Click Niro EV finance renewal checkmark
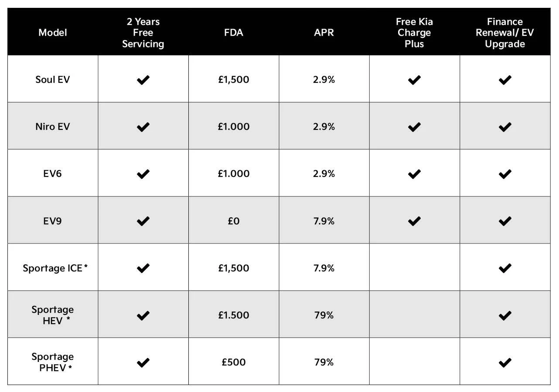Screen dimensions: 559x392 (x=505, y=127)
